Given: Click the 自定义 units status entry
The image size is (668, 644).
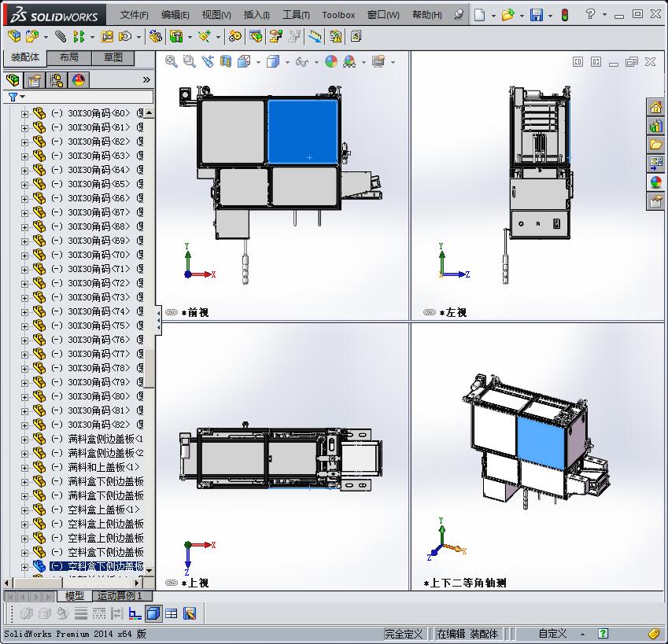Looking at the screenshot, I should pyautogui.click(x=552, y=633).
